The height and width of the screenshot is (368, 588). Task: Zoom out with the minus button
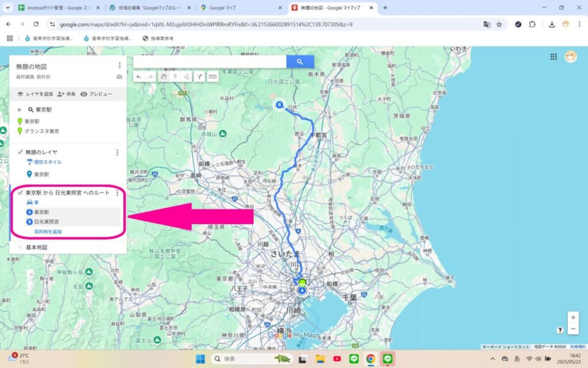[x=573, y=329]
